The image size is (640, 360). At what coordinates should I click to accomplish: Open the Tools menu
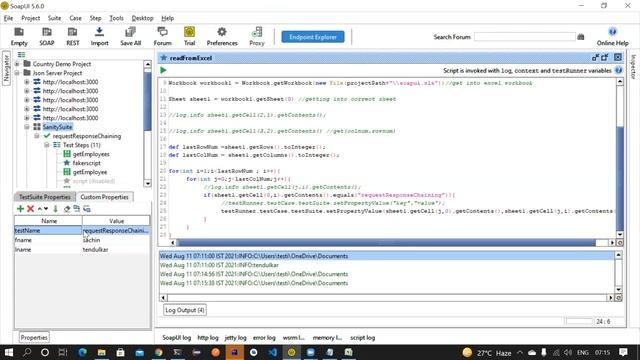116,18
